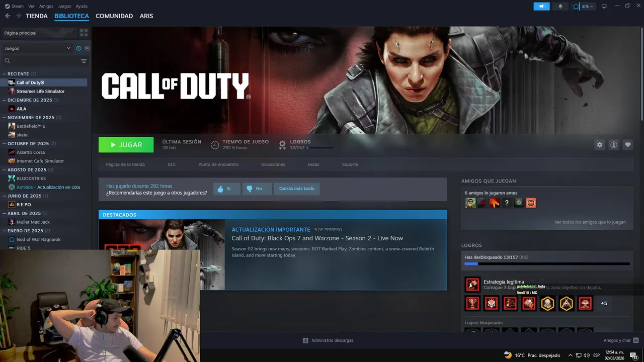
Task: Open the Soporte link
Action: click(x=350, y=164)
